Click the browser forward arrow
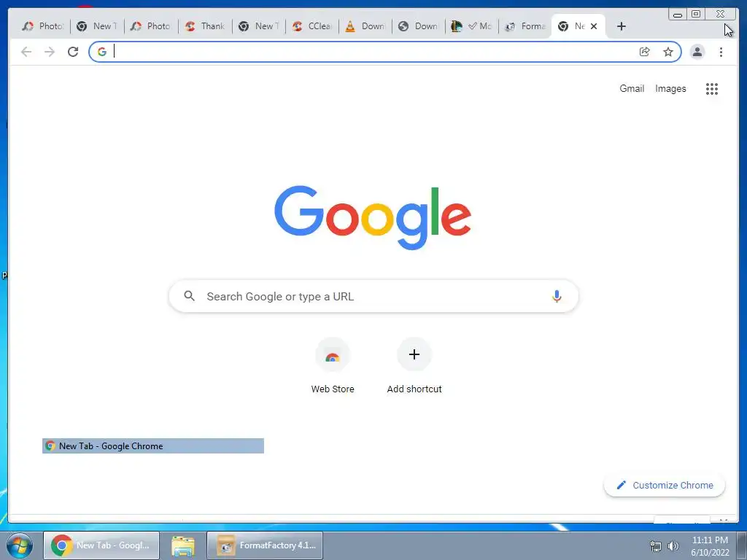 coord(50,52)
